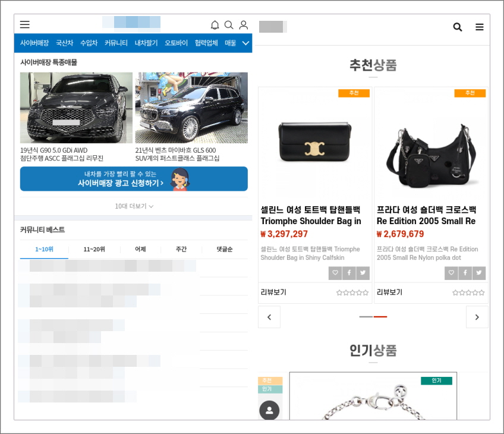Screen dimensions: 504x434
Task: Open the bracelet popular product image
Action: click(x=373, y=397)
